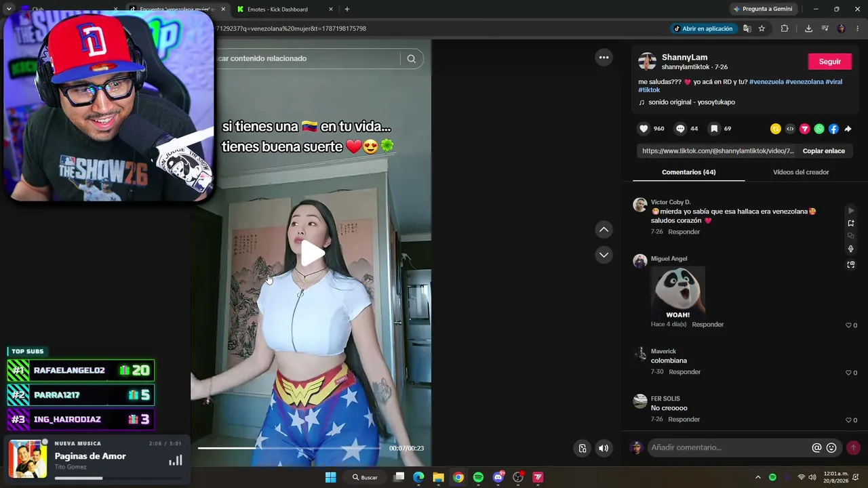This screenshot has height=488, width=868.
Task: Open Spotify from the taskbar
Action: pyautogui.click(x=478, y=477)
